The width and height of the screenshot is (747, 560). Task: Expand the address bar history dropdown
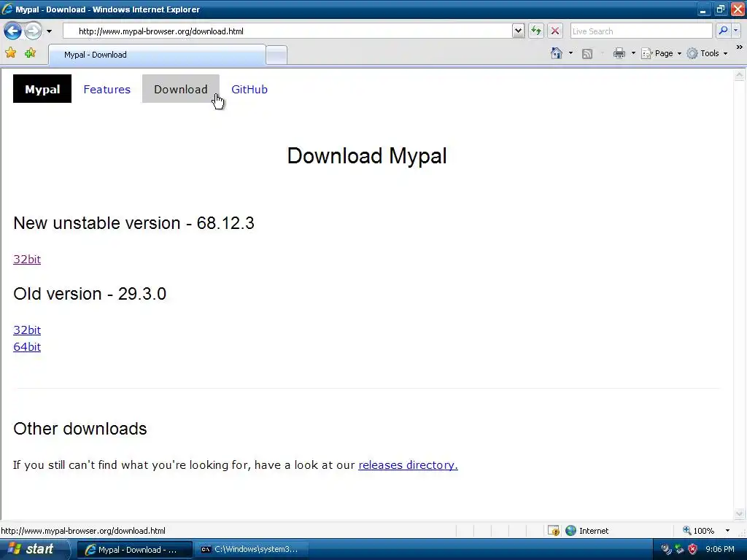(519, 31)
